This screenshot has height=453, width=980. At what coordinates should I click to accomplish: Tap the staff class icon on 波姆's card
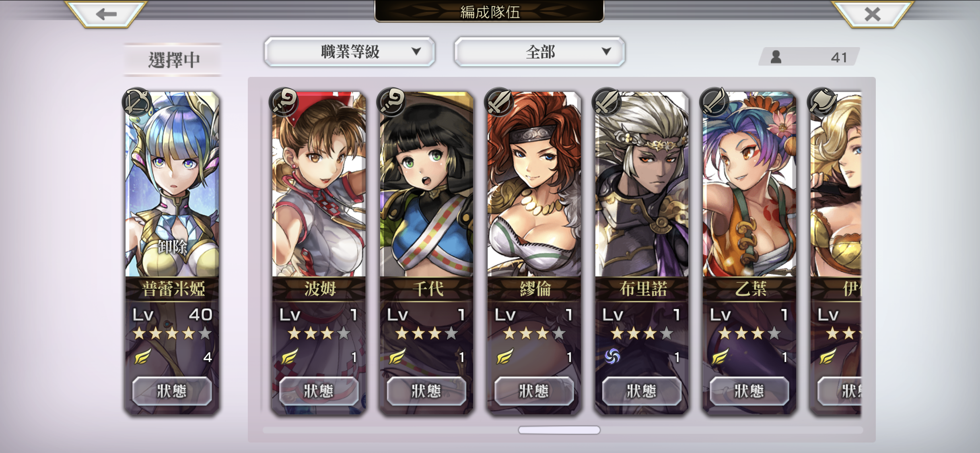click(284, 102)
